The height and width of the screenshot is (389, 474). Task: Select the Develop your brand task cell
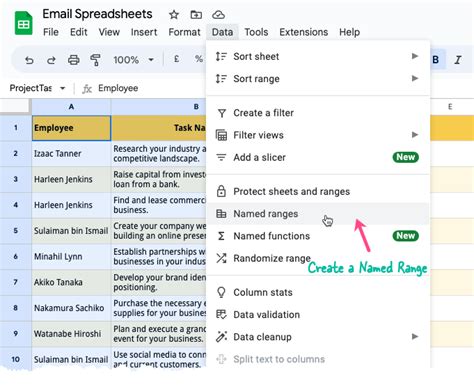pyautogui.click(x=159, y=282)
